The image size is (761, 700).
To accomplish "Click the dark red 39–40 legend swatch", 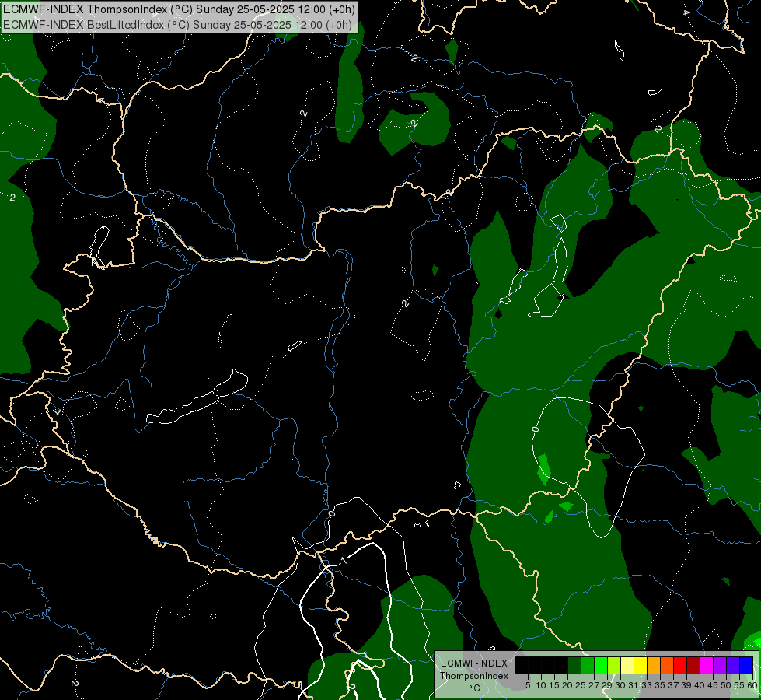I will (x=693, y=665).
